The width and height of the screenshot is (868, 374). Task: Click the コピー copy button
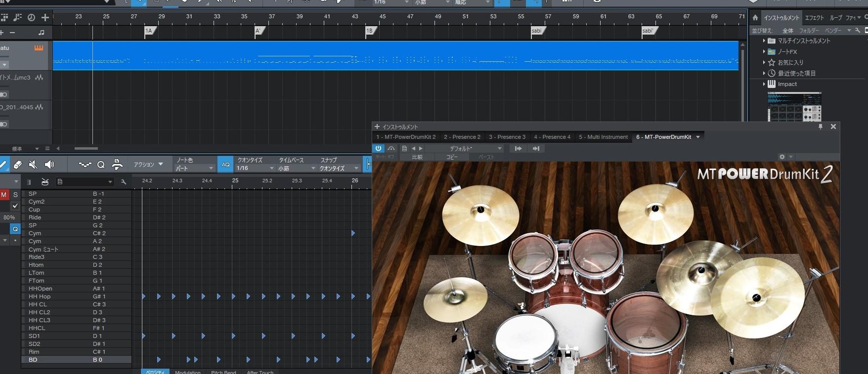click(452, 157)
